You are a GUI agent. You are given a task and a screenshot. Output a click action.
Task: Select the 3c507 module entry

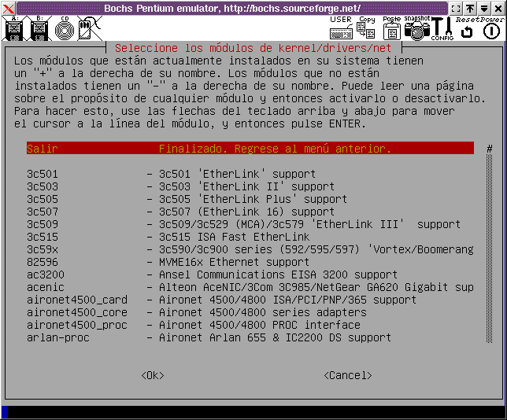tap(250, 212)
